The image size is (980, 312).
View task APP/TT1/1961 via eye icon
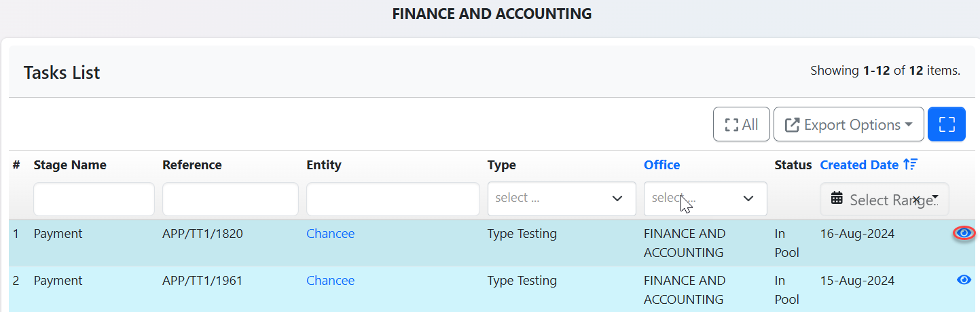pyautogui.click(x=964, y=280)
